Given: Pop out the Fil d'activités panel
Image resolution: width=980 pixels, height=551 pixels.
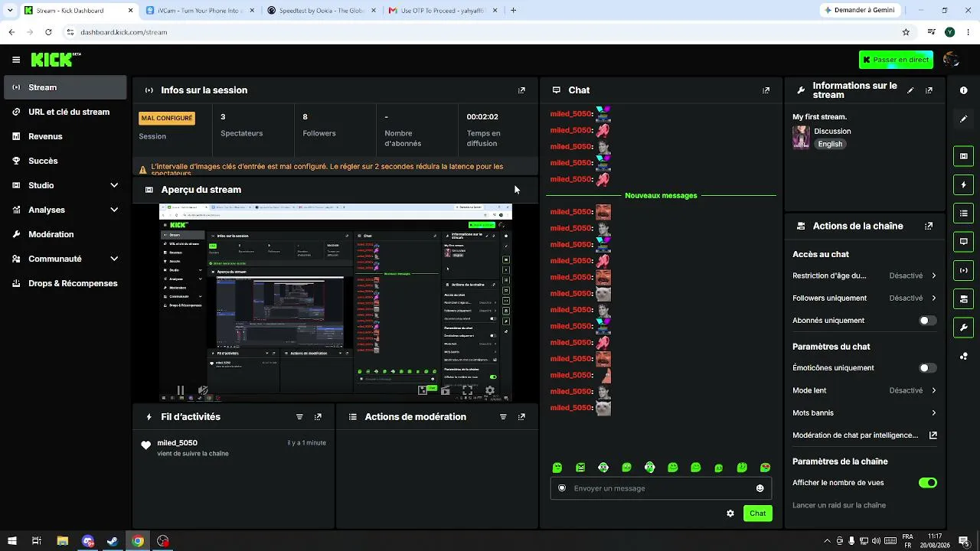Looking at the screenshot, I should [x=318, y=417].
